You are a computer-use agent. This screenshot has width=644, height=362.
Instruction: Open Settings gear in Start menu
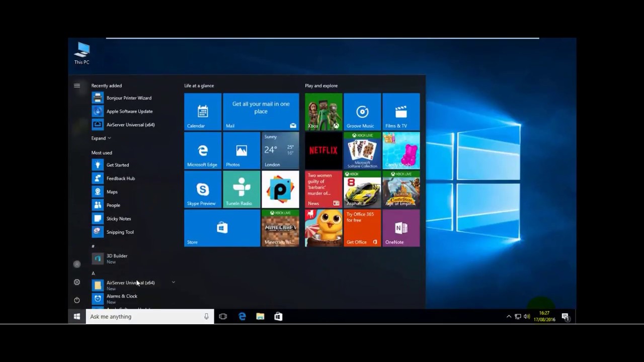[x=77, y=282]
